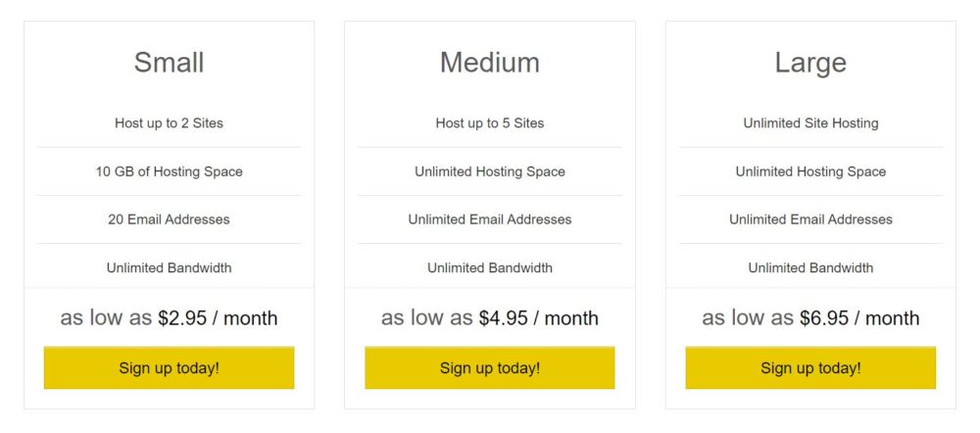Viewport: 980px width, 433px height.
Task: Select the Medium plan heading
Action: 489,63
